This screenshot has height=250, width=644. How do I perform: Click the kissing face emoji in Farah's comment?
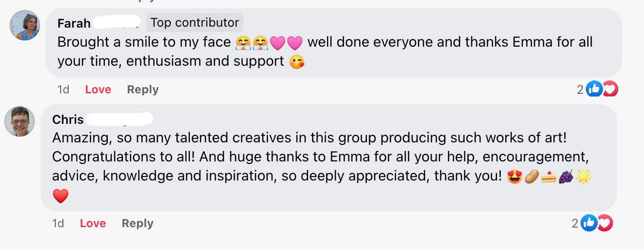pos(297,61)
